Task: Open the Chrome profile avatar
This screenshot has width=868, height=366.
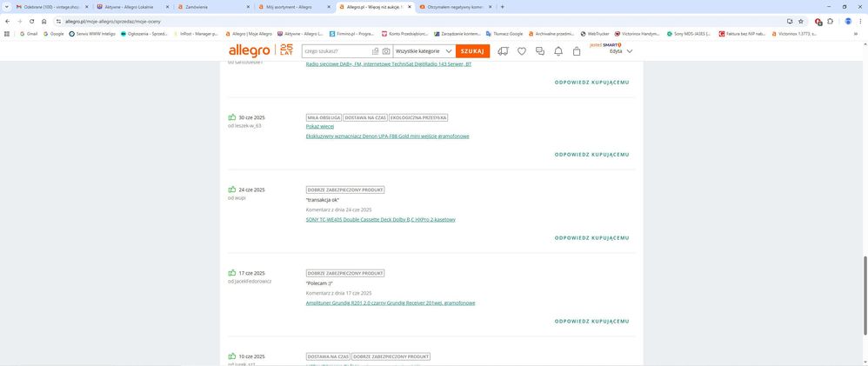Action: [847, 21]
